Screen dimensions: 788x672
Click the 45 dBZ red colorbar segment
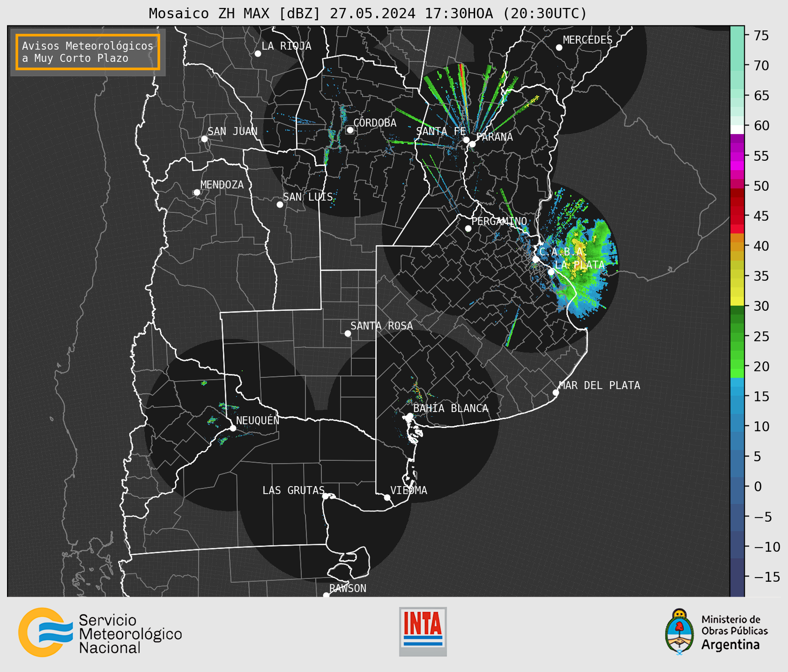pyautogui.click(x=737, y=216)
